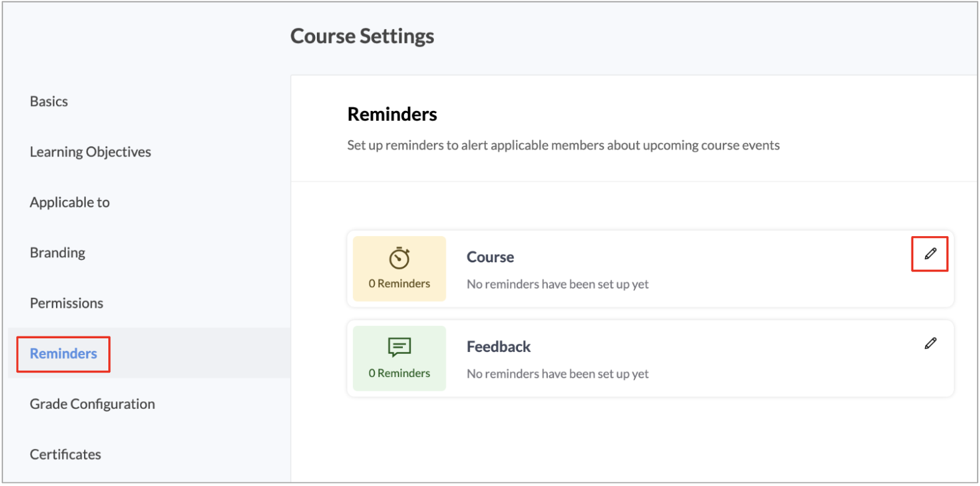The image size is (980, 486).
Task: Select the Reminders sidebar item
Action: click(x=64, y=354)
